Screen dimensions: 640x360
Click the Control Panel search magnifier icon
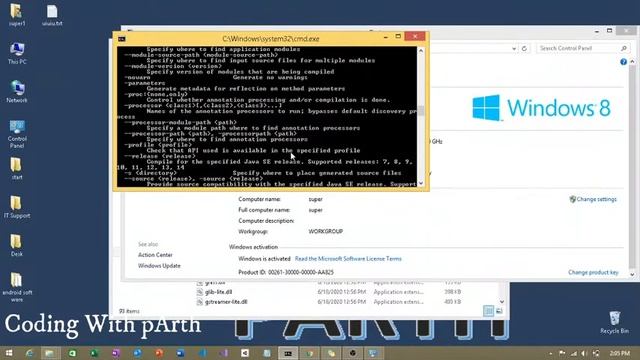pyautogui.click(x=624, y=48)
